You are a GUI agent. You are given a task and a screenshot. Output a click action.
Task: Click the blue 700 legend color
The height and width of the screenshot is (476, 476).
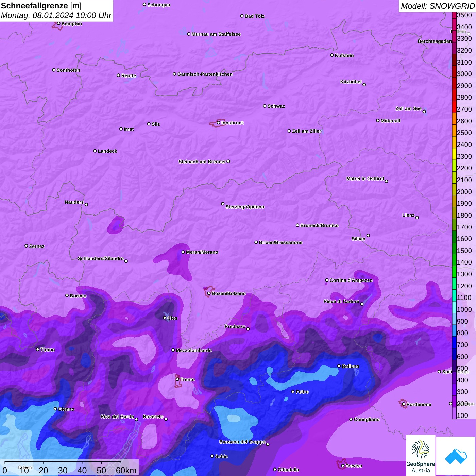(x=454, y=342)
